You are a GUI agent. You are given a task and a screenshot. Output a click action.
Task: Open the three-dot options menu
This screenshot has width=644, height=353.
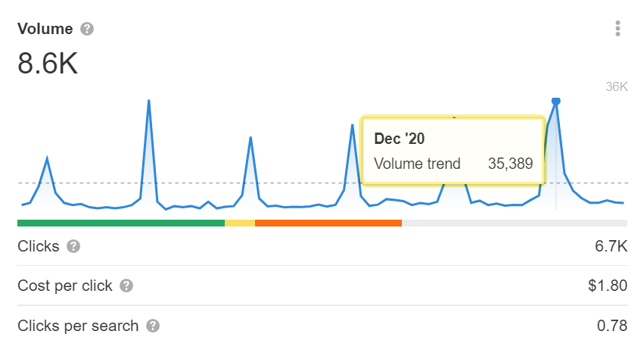(x=618, y=30)
